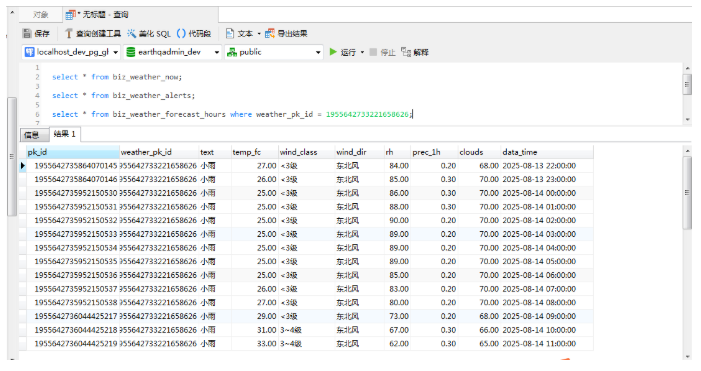
Task: Click the number 1955642733221658626 in the SQL editor
Action: click(367, 114)
